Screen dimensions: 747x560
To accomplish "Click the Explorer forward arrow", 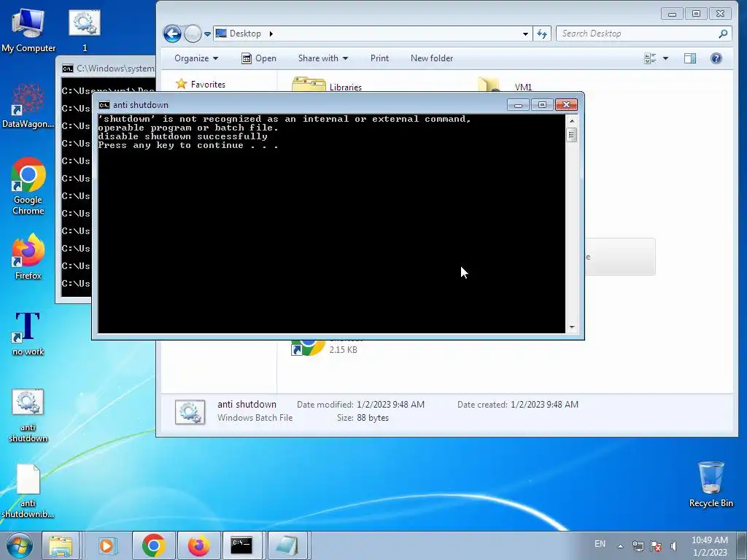I will click(193, 34).
